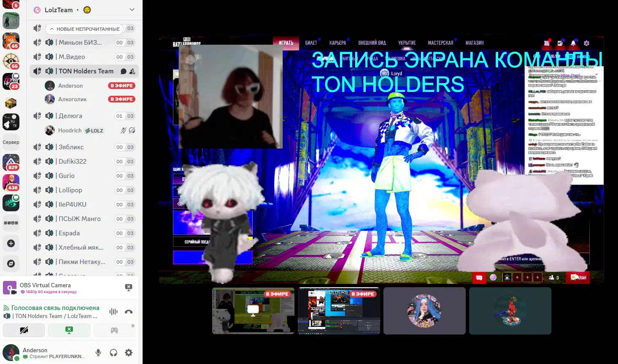The image size is (618, 364).
Task: Open server with 55 badge in sidebar
Action: tap(11, 61)
